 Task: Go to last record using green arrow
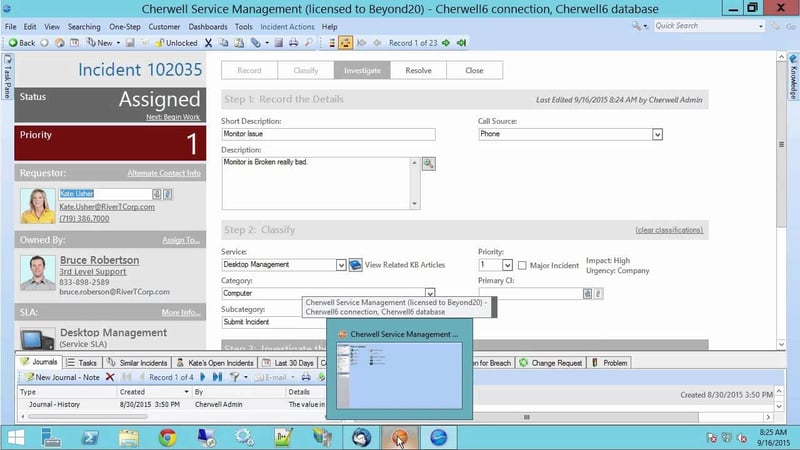[x=460, y=43]
